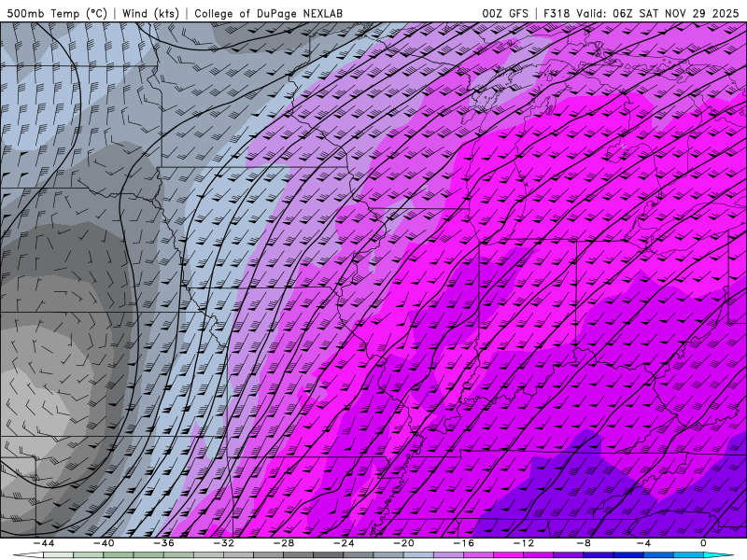
Task: Click the -16 color scale label
Action: click(464, 543)
